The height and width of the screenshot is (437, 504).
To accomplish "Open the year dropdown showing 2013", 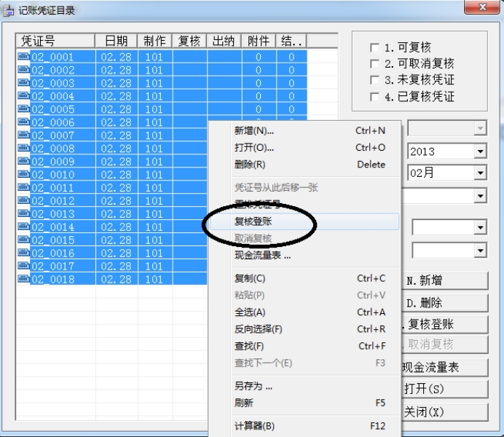I will click(480, 151).
